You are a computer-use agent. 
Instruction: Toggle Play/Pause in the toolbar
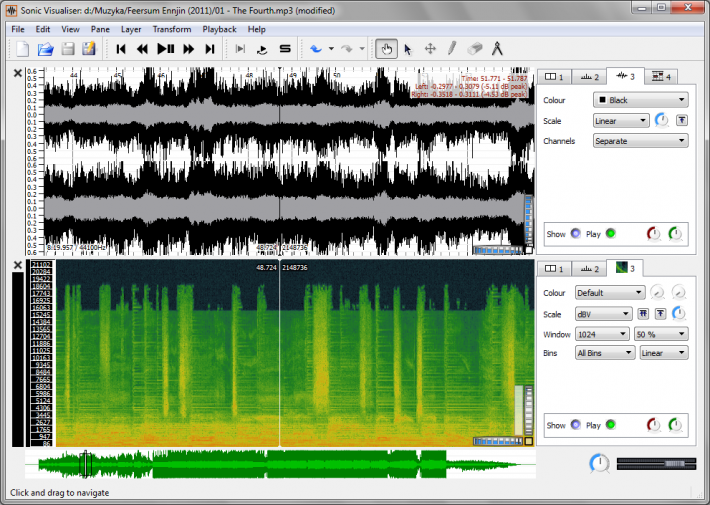[x=165, y=49]
